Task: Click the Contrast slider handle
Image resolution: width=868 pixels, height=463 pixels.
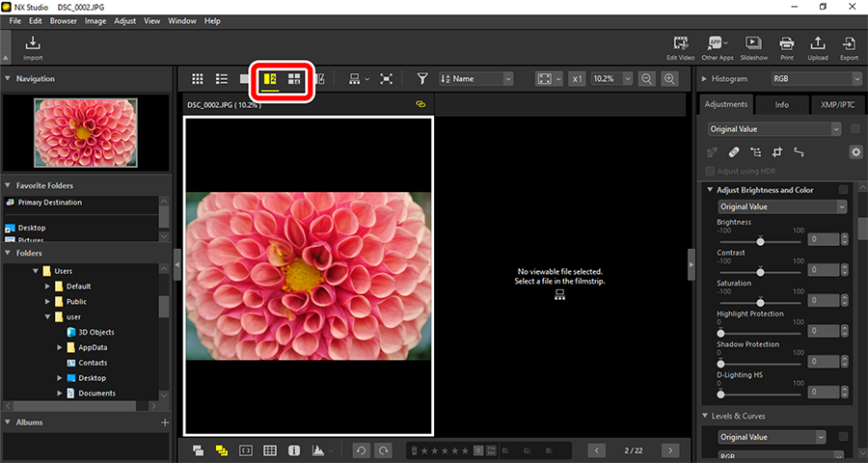Action: tap(760, 271)
